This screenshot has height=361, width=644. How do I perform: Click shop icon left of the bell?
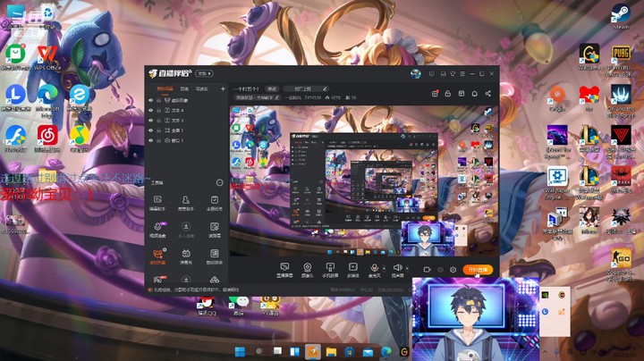[462, 94]
